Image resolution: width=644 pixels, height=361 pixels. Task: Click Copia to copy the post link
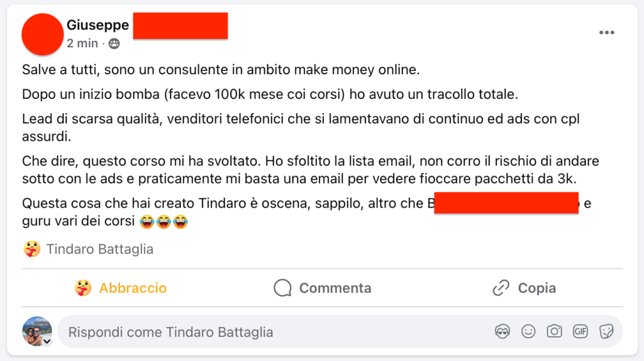click(524, 288)
